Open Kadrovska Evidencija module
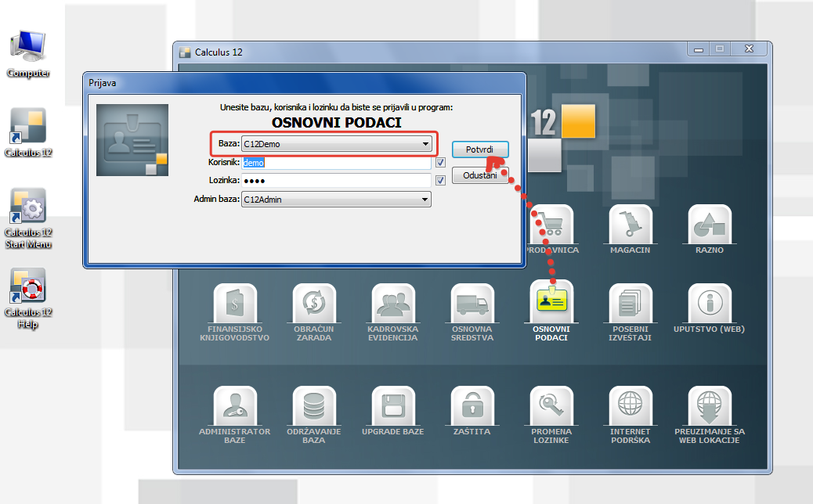Screen dimensions: 813x504 393,304
